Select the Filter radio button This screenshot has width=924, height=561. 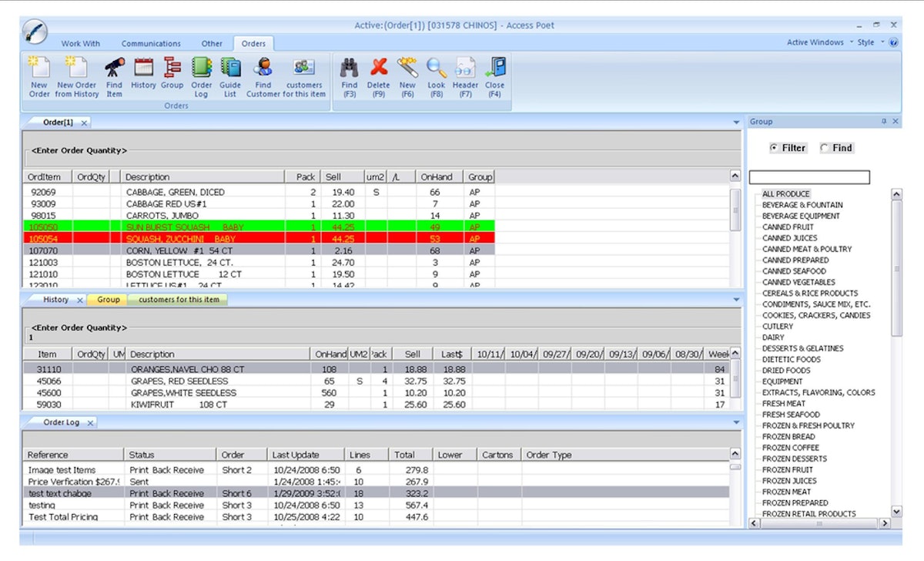774,148
